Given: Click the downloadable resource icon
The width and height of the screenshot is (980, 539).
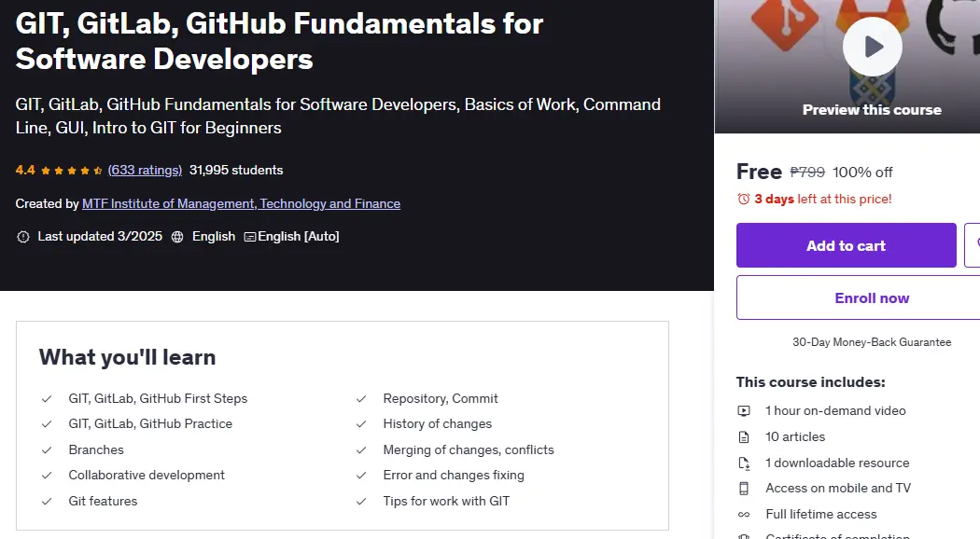Looking at the screenshot, I should tap(744, 463).
